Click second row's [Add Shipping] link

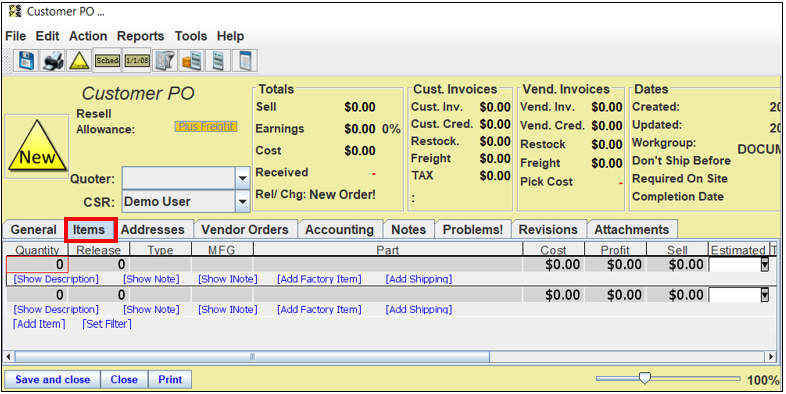point(419,310)
